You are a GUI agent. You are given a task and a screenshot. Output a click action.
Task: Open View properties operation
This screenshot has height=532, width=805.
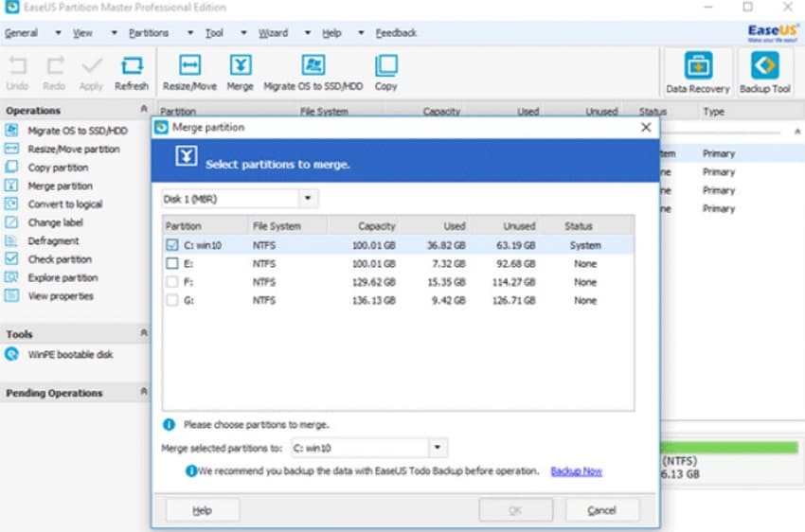[61, 296]
